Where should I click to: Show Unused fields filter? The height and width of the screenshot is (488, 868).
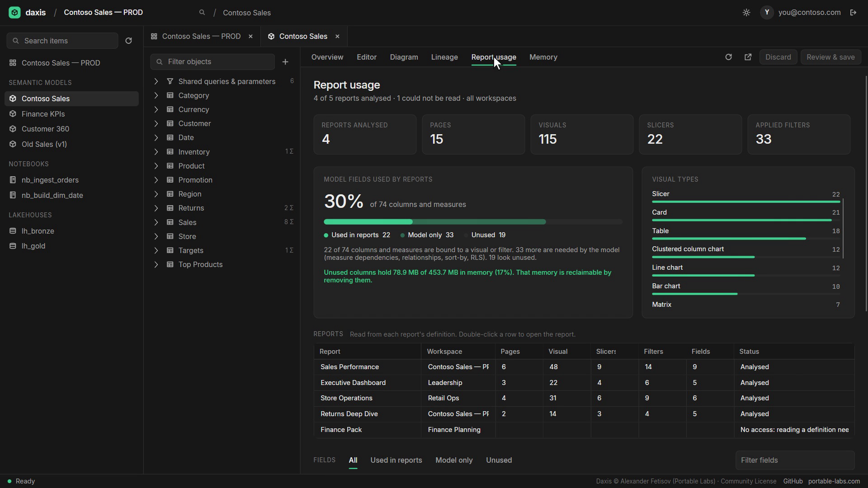pyautogui.click(x=499, y=460)
